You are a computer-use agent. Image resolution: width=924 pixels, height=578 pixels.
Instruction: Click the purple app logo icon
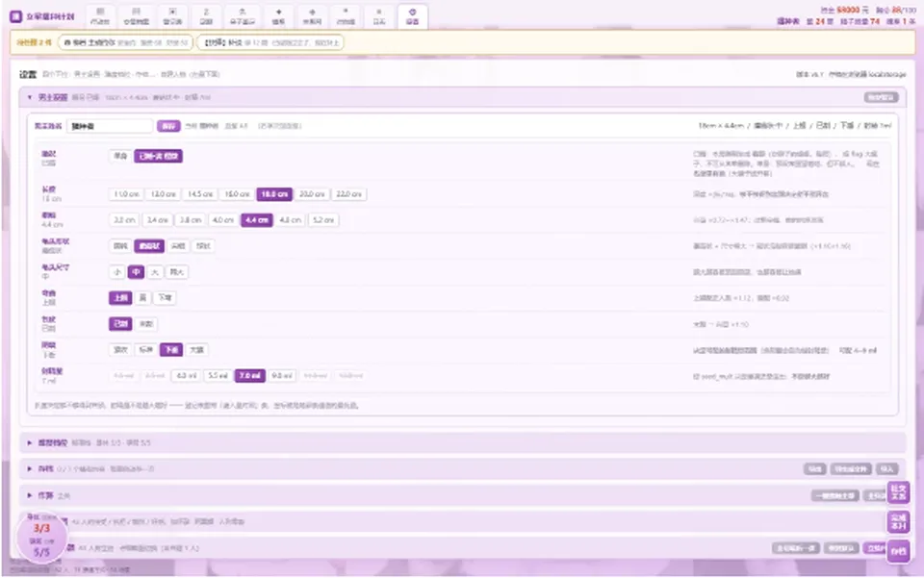16,16
